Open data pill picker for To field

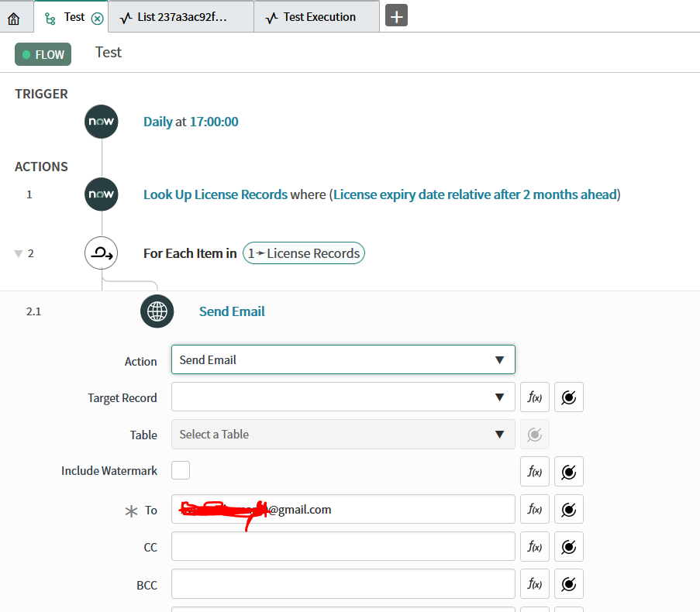(x=569, y=509)
